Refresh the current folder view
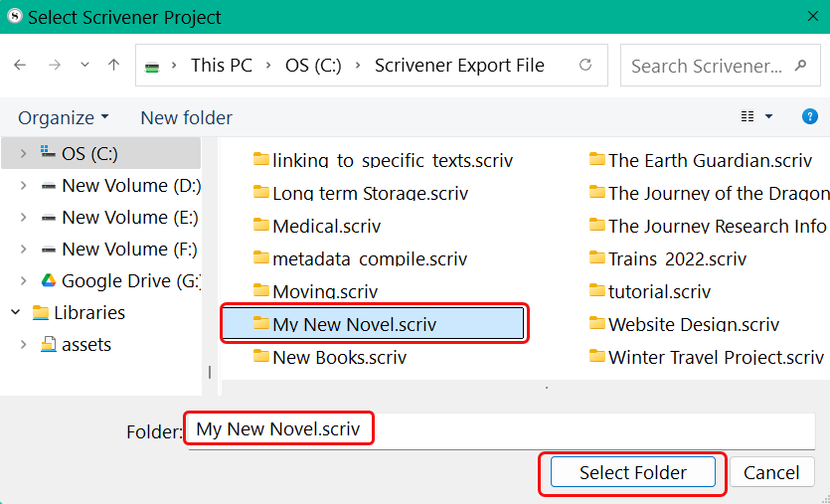 584,65
